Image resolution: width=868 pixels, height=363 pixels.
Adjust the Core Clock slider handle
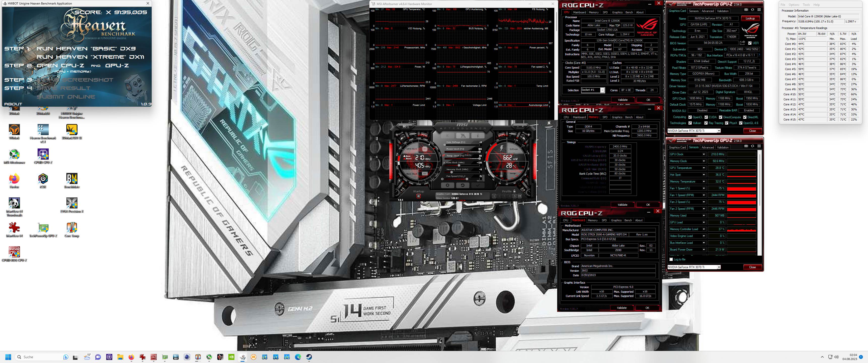[x=459, y=166]
